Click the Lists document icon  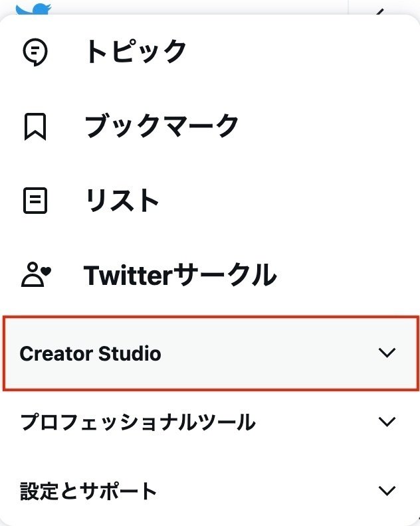pos(35,201)
